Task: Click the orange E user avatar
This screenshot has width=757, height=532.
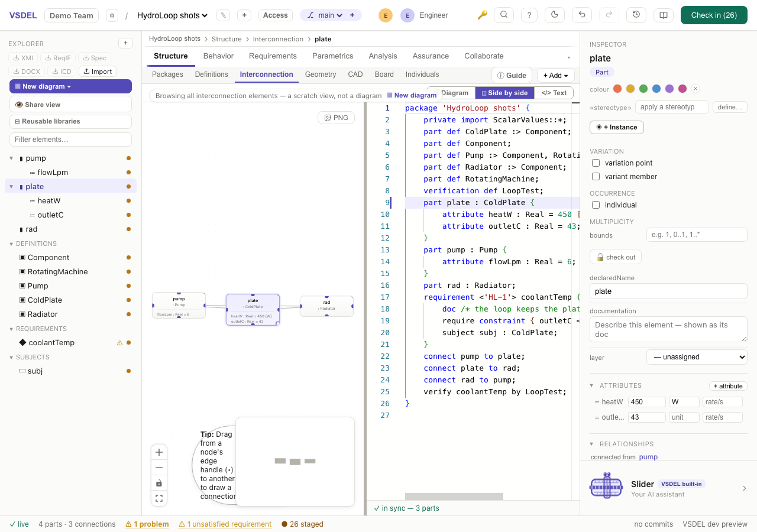Action: (386, 15)
